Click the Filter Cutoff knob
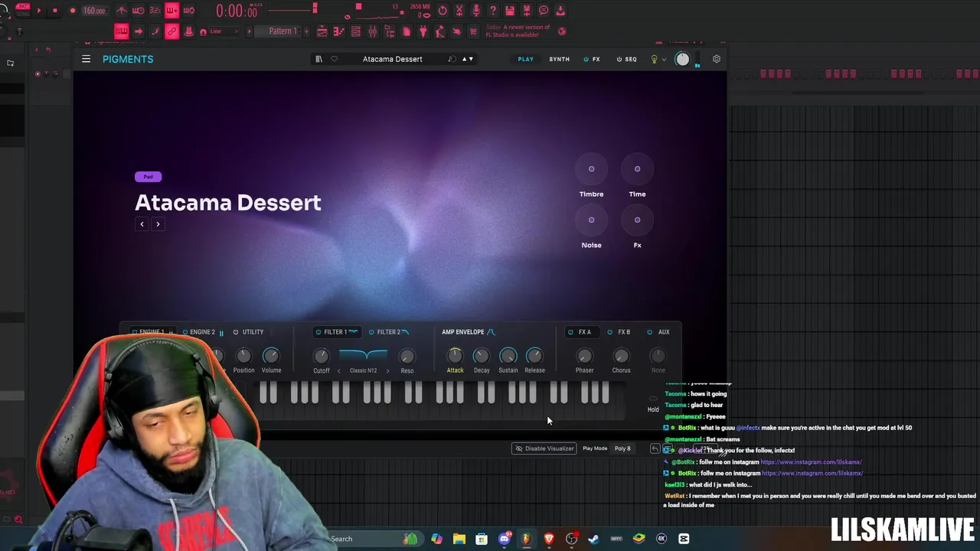Viewport: 980px width, 551px height. (322, 356)
